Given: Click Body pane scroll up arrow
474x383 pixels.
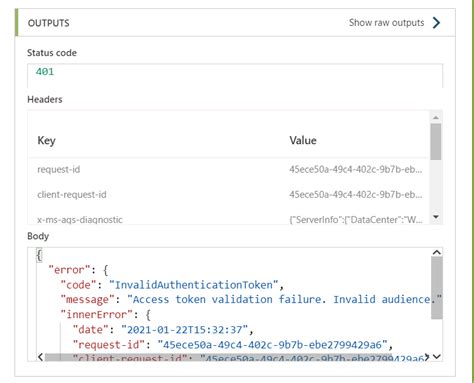Looking at the screenshot, I should pyautogui.click(x=437, y=252).
